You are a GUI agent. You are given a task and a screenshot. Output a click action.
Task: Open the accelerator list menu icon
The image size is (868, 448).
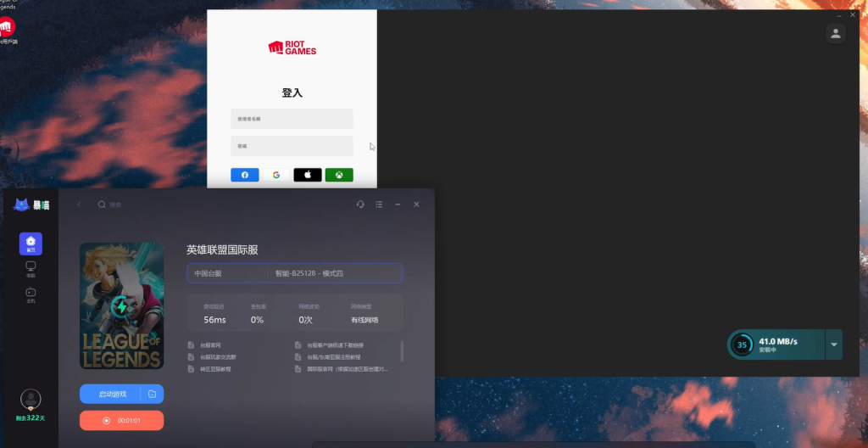[379, 204]
